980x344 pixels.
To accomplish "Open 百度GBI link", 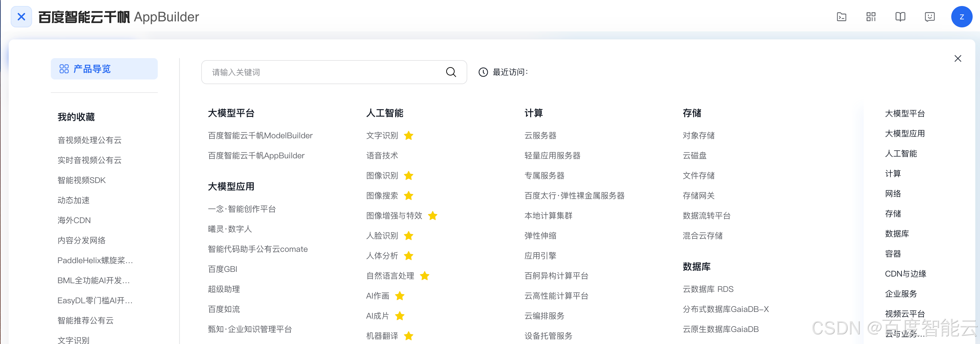I will point(223,269).
